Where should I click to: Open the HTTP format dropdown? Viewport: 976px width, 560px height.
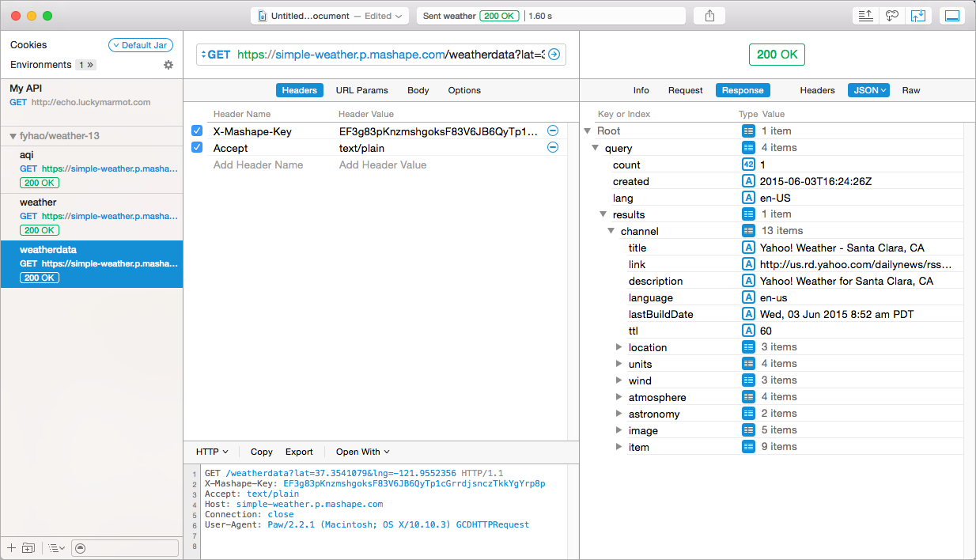pos(212,452)
